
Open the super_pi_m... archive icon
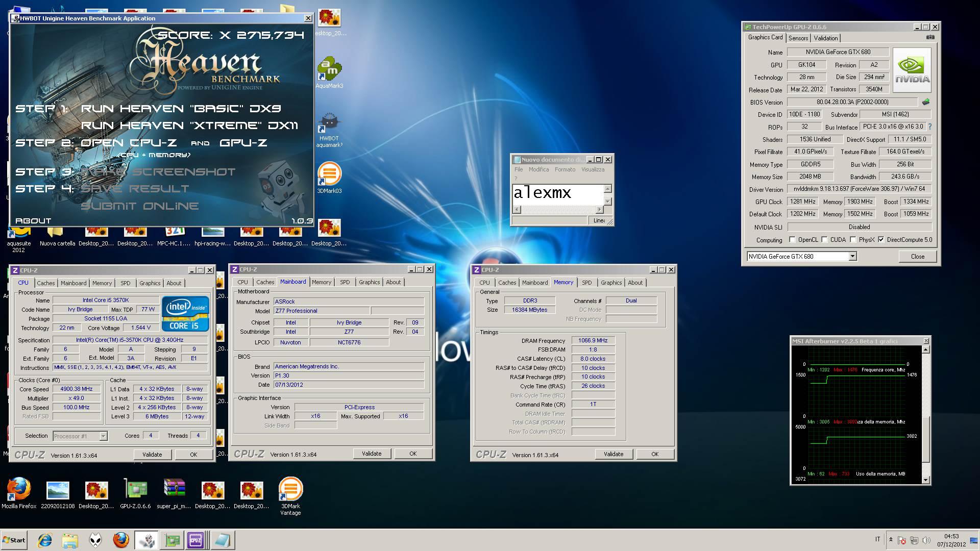coord(174,493)
